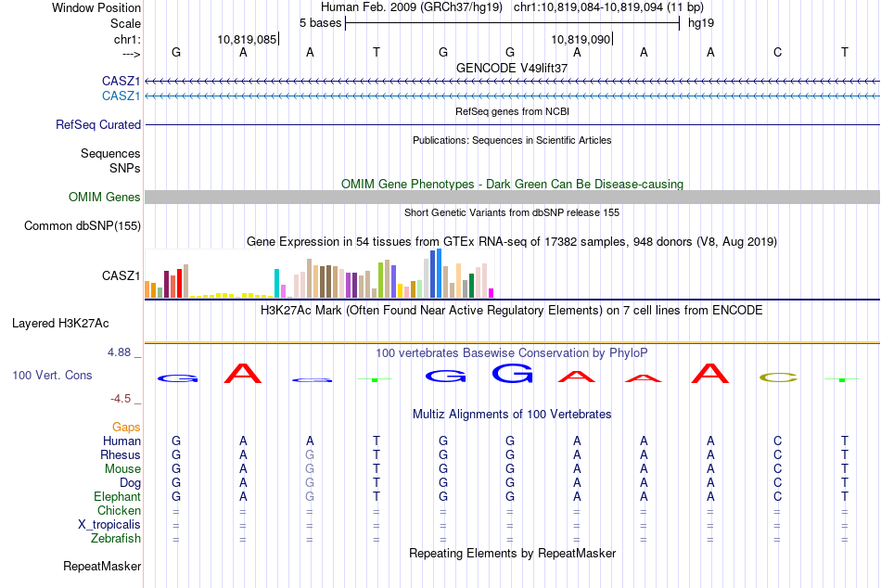
Task: Click the magenta last bar in GTEx chart
Action: point(492,293)
